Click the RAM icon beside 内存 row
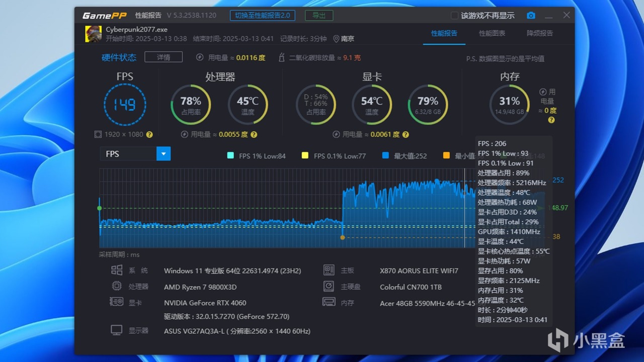 tap(329, 302)
